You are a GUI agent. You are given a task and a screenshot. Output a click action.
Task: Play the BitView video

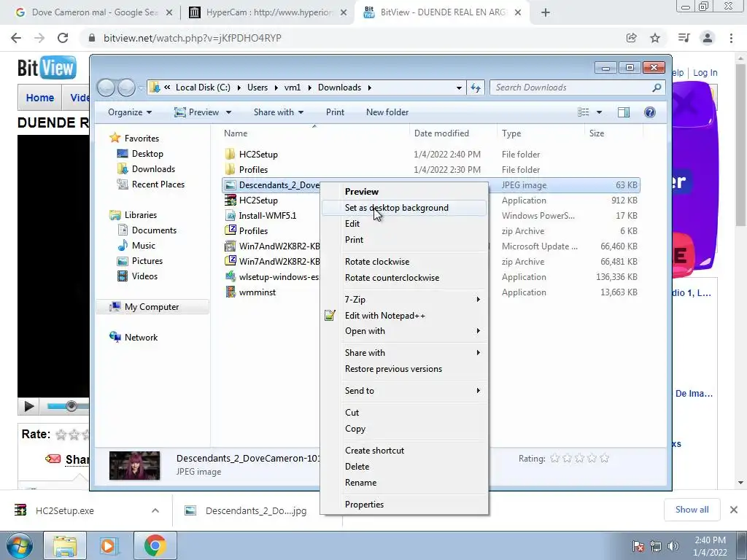point(28,406)
